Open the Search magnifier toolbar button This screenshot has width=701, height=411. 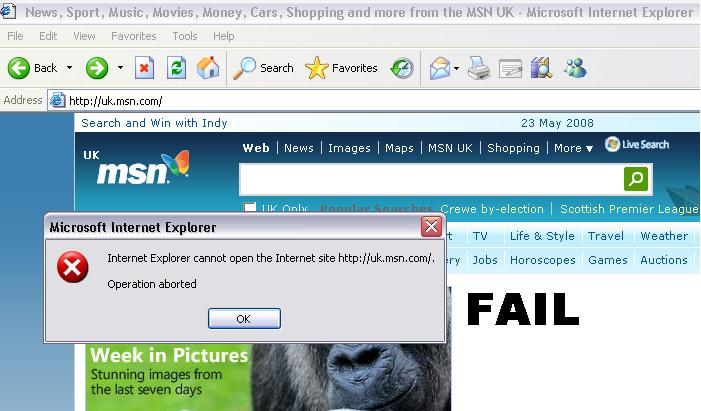click(x=263, y=68)
